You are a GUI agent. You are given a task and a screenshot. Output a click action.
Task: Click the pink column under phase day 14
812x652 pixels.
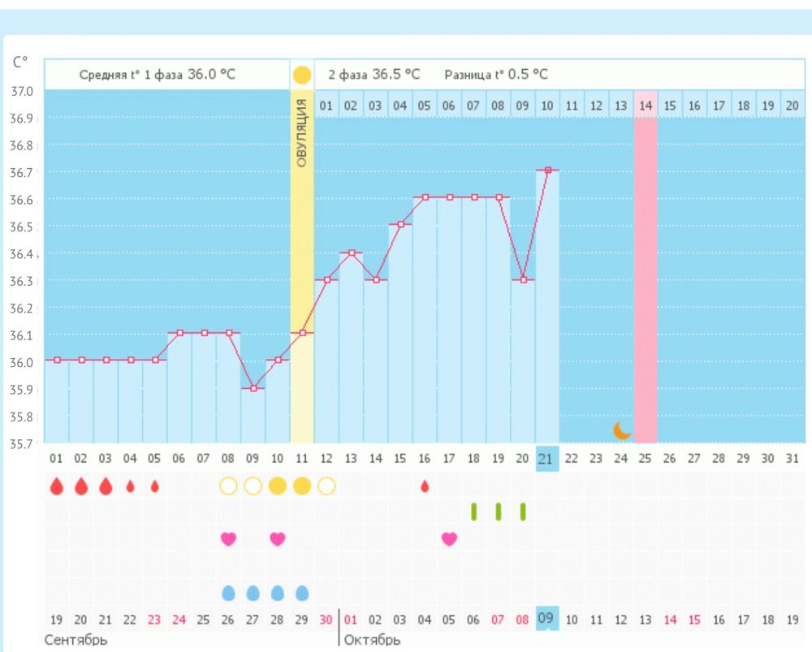coord(646,279)
